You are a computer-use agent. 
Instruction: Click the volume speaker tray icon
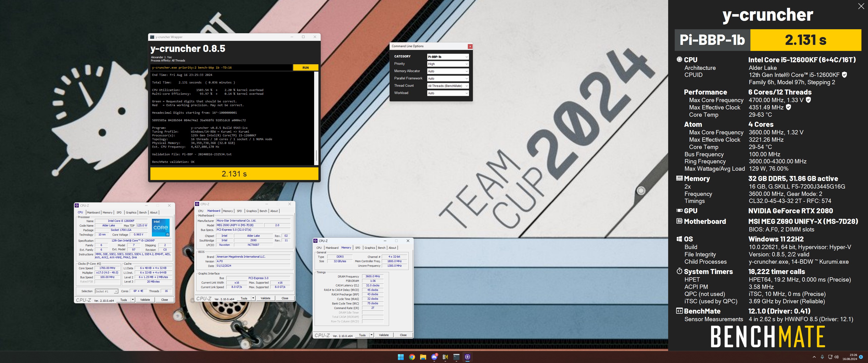coord(836,357)
